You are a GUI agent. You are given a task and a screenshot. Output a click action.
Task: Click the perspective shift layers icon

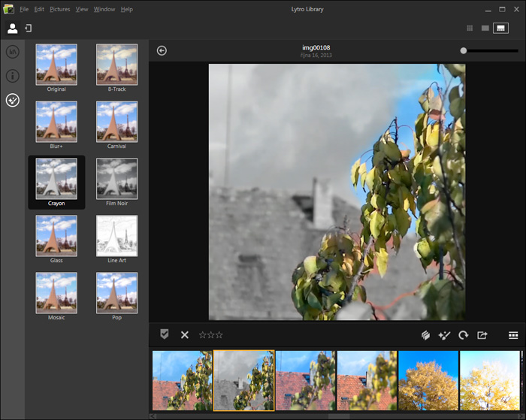pos(424,335)
